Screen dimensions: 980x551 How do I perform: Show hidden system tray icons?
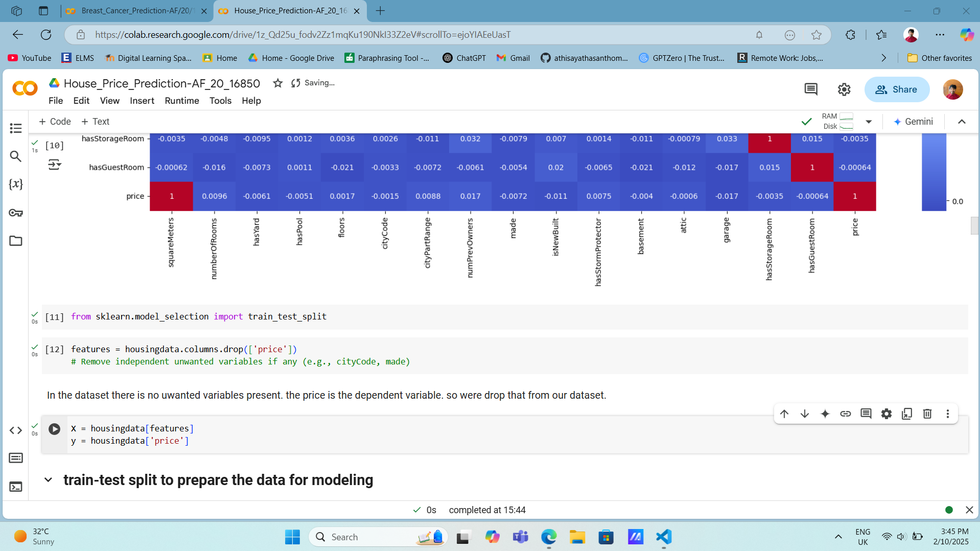pos(838,537)
